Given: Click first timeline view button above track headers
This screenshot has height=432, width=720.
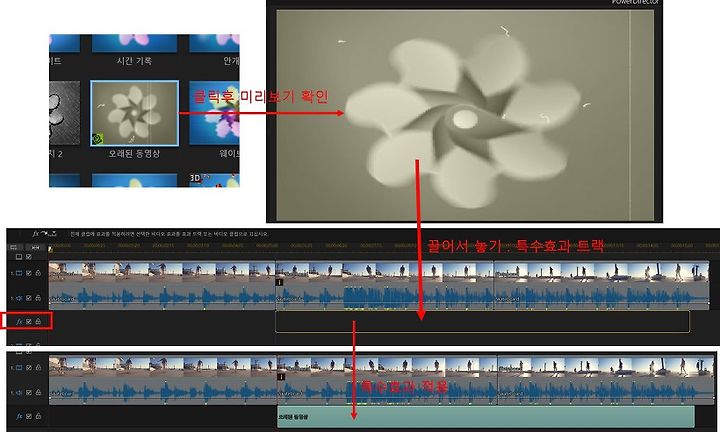Looking at the screenshot, I should 14,247.
